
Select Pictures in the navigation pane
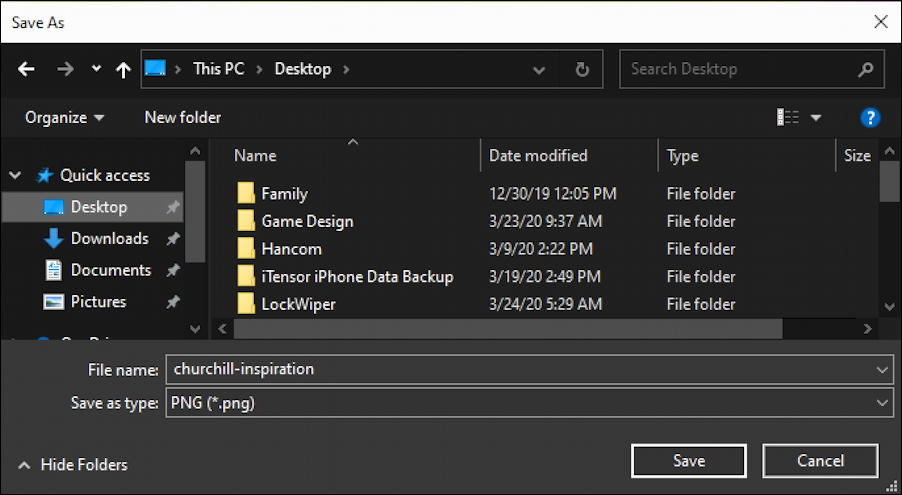[x=98, y=301]
